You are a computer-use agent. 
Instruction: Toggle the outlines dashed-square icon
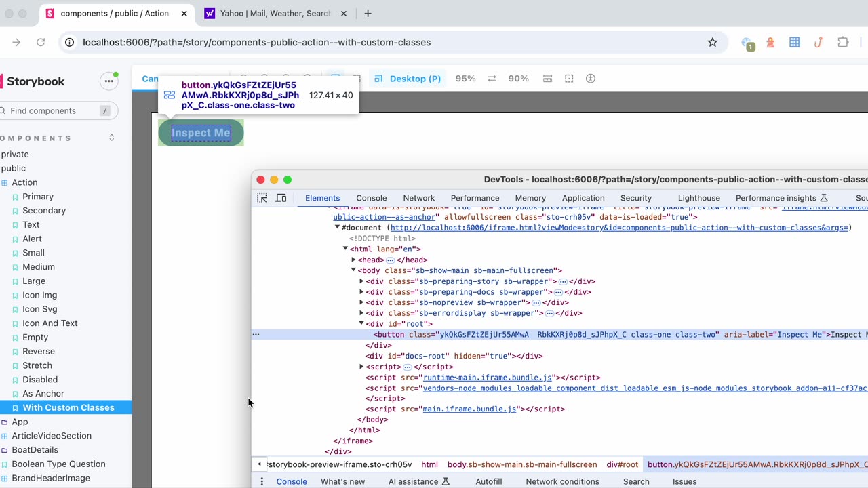(x=569, y=79)
